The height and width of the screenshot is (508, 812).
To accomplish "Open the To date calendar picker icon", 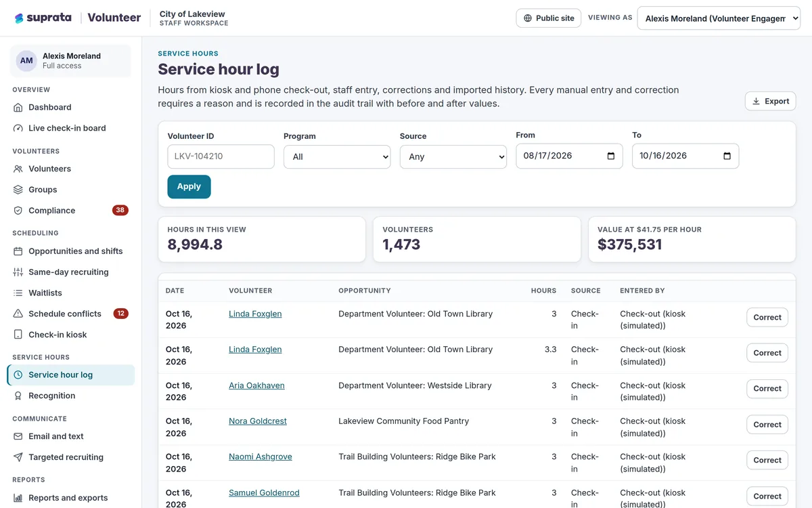I will 727,156.
